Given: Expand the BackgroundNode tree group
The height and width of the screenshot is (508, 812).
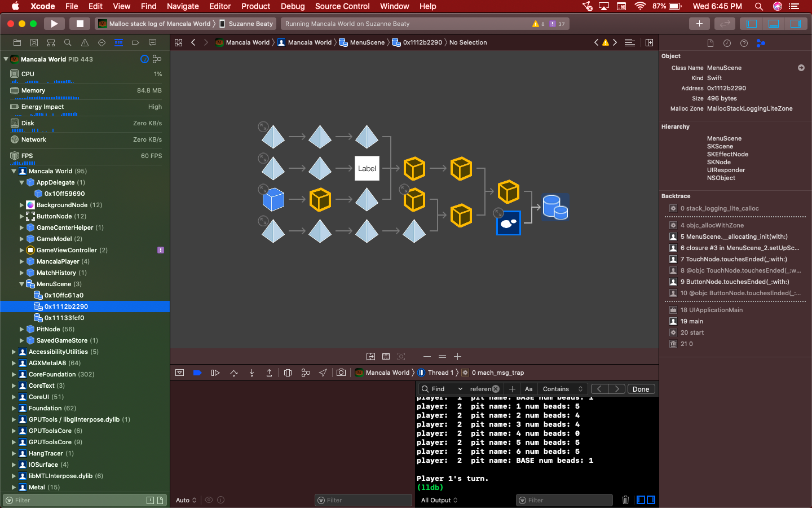Looking at the screenshot, I should (x=22, y=205).
